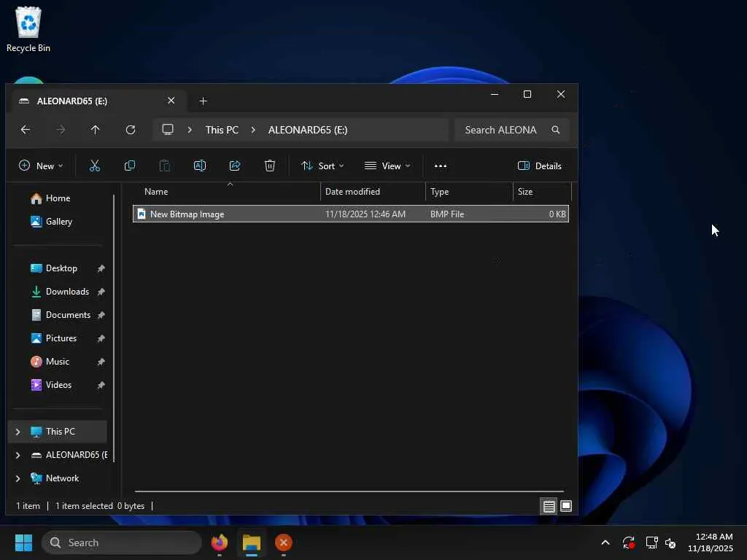747x560 pixels.
Task: Switch to large thumbnails view in status bar
Action: coord(566,506)
